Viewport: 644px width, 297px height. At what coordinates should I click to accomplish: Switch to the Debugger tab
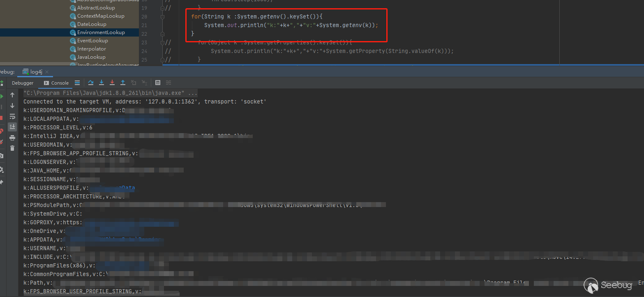23,83
